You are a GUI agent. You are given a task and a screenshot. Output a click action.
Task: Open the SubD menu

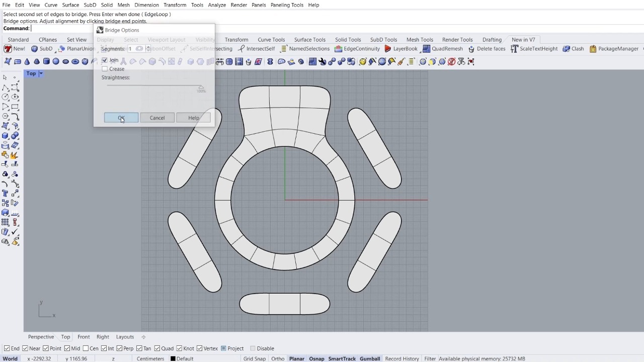(90, 5)
